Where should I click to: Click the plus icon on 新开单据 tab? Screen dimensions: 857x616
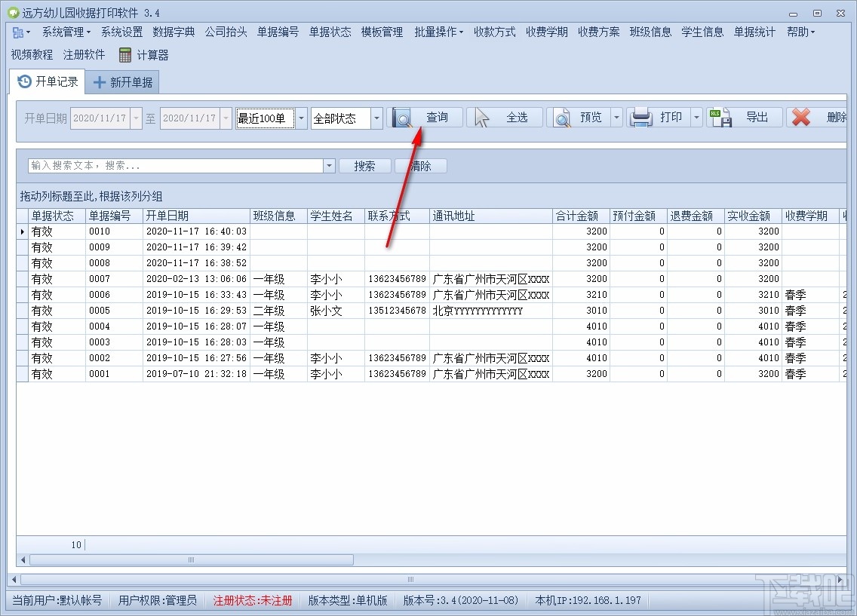point(99,82)
